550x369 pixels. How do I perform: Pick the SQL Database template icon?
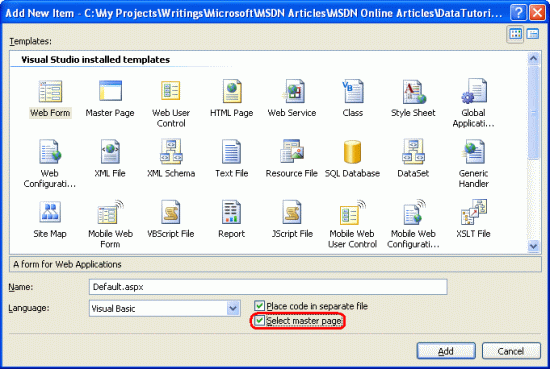tap(352, 152)
